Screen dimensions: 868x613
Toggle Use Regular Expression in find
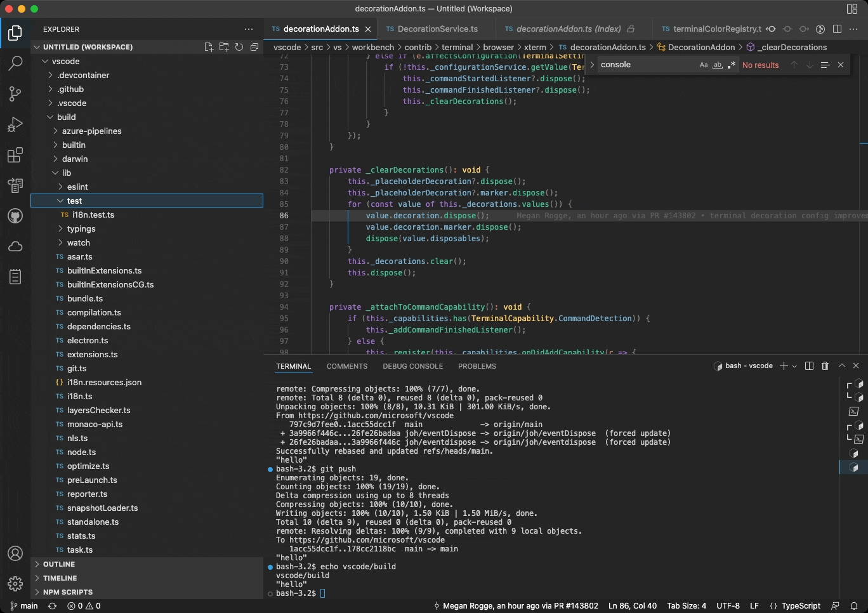coord(732,65)
